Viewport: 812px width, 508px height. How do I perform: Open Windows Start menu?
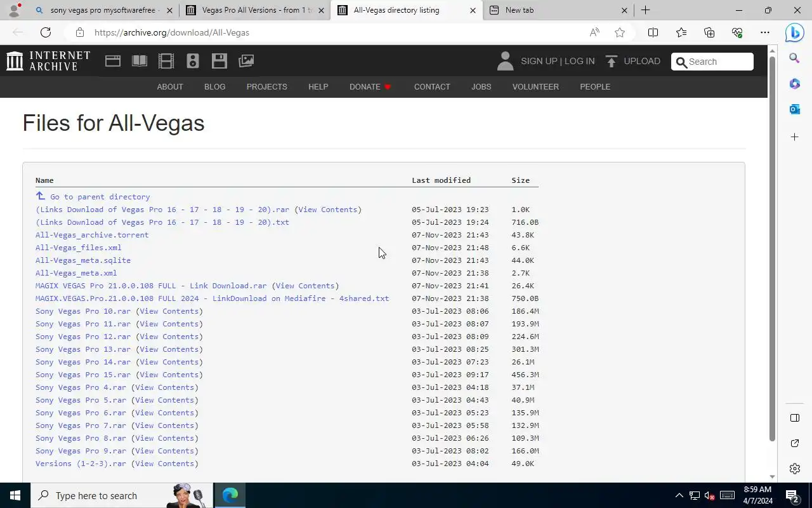(x=15, y=495)
